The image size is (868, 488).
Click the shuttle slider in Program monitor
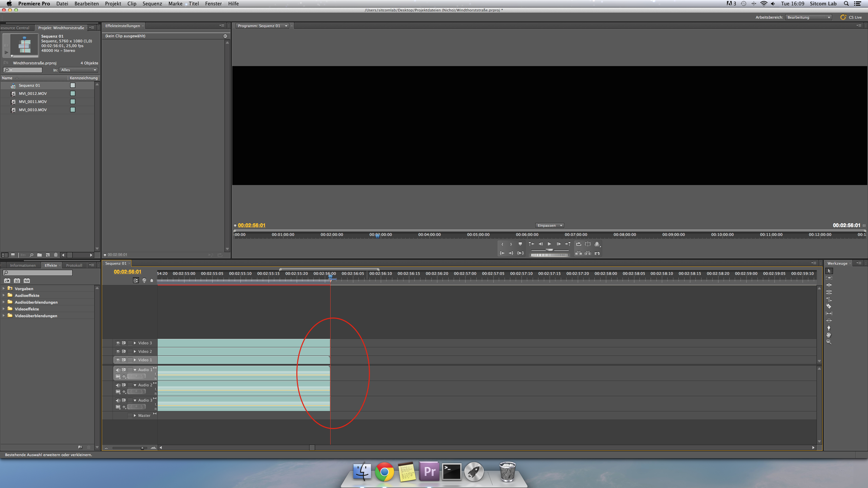tap(549, 250)
